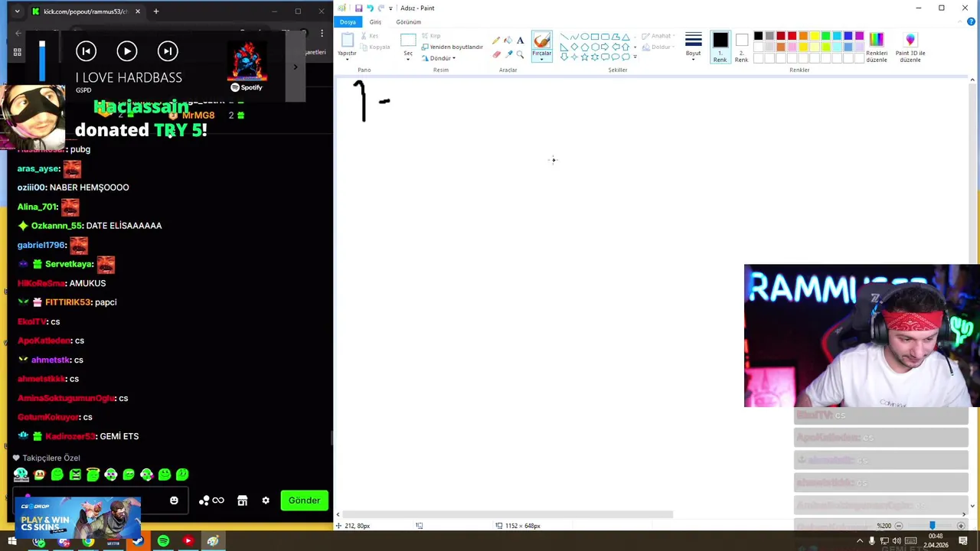This screenshot has width=980, height=551.
Task: Click the Yapıştır clipboard icon
Action: (x=348, y=40)
